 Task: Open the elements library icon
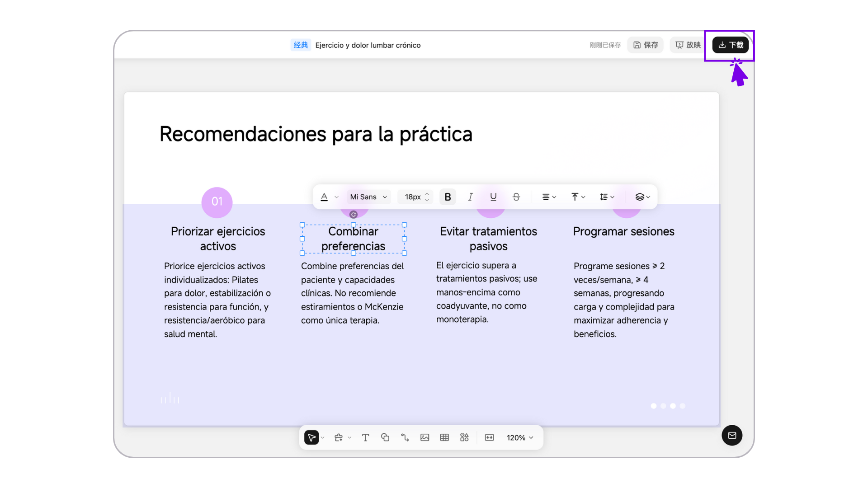point(464,437)
